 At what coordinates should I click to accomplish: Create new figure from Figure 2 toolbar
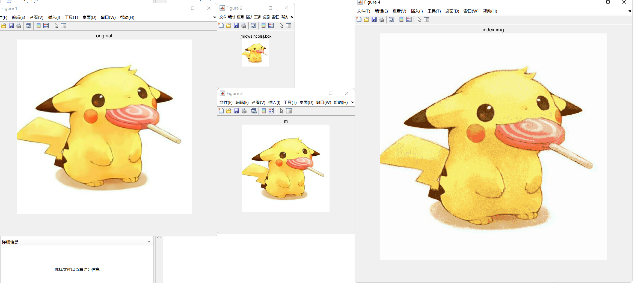pos(221,26)
